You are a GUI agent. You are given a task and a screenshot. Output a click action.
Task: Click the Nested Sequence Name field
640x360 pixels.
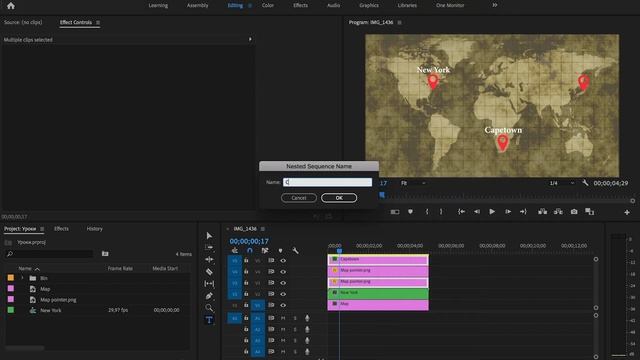point(327,182)
